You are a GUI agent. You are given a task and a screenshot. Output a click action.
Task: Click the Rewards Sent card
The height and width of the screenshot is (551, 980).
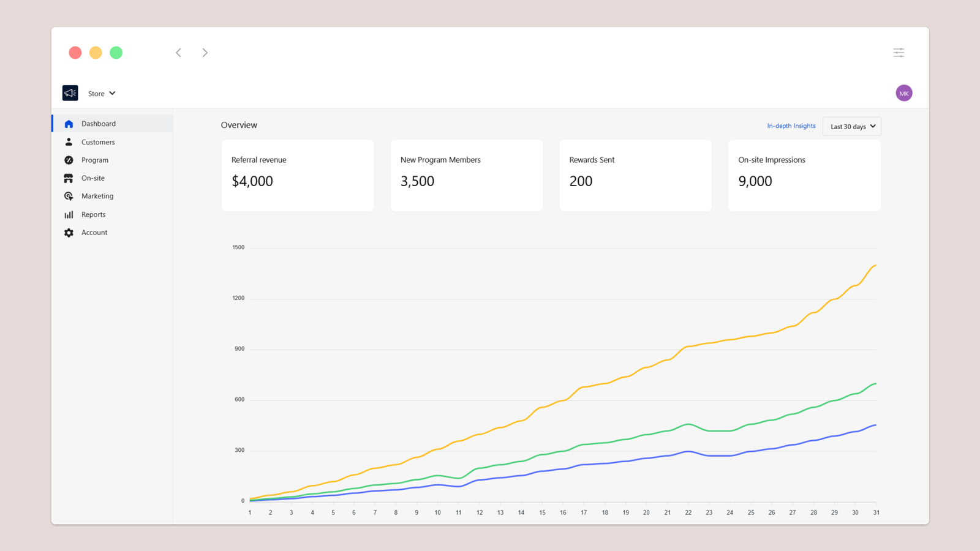635,176
